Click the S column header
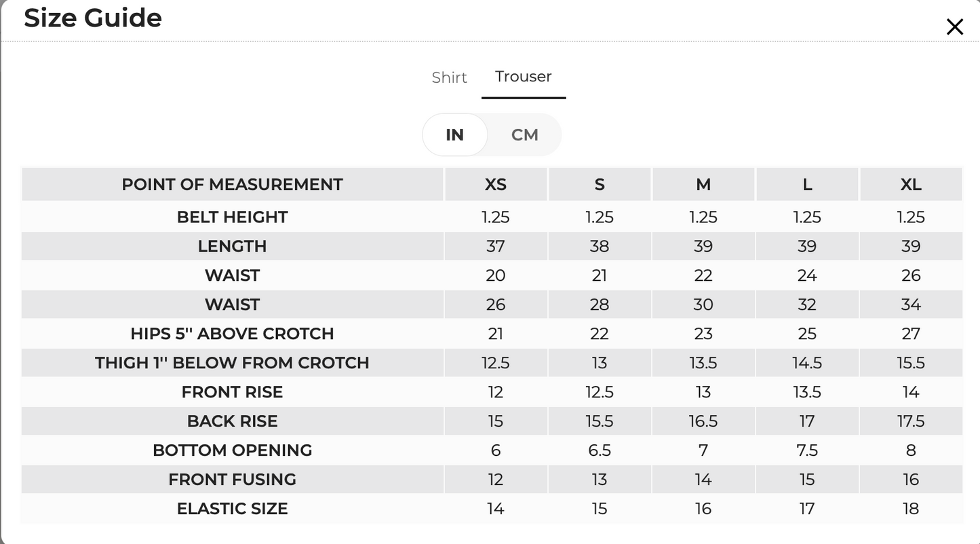Viewport: 980px width, 544px height. [600, 184]
